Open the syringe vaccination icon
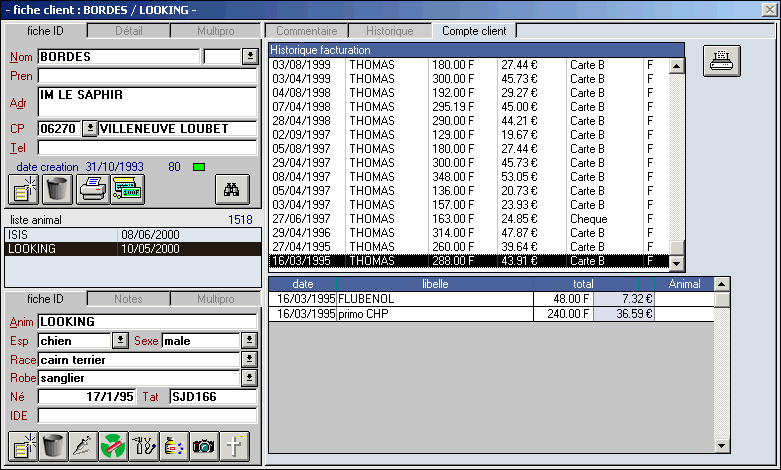This screenshot has width=781, height=470. pos(83,446)
